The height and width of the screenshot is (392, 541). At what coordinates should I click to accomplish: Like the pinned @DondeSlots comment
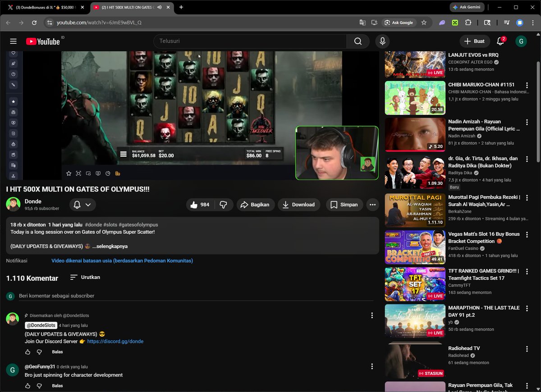[x=28, y=352]
